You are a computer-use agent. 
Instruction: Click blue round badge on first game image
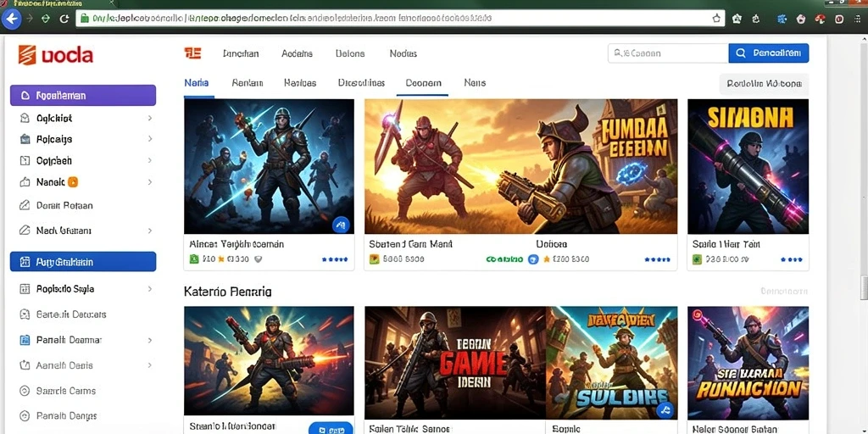[x=341, y=225]
